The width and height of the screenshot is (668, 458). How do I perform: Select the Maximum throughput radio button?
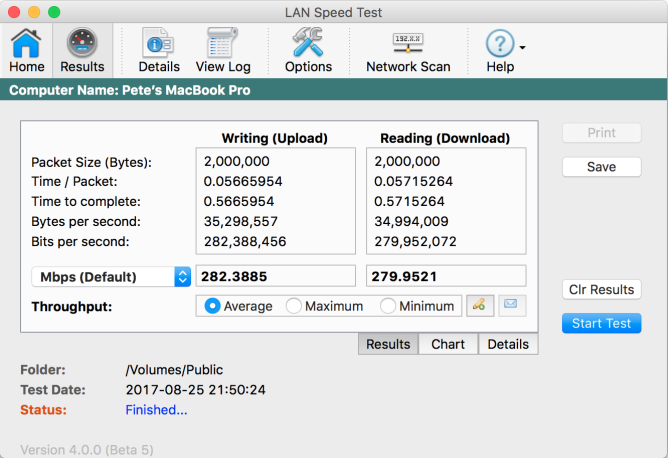pos(294,306)
